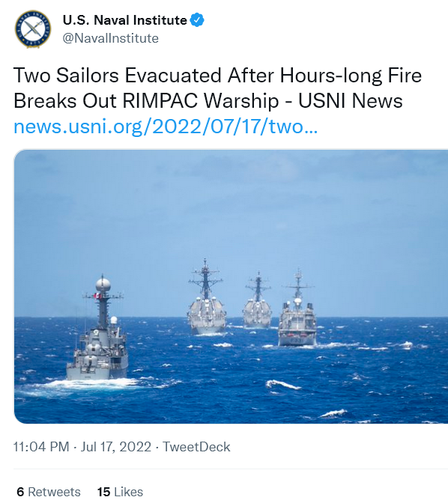
Task: Follow the news.usni.org article link
Action: click(x=166, y=126)
